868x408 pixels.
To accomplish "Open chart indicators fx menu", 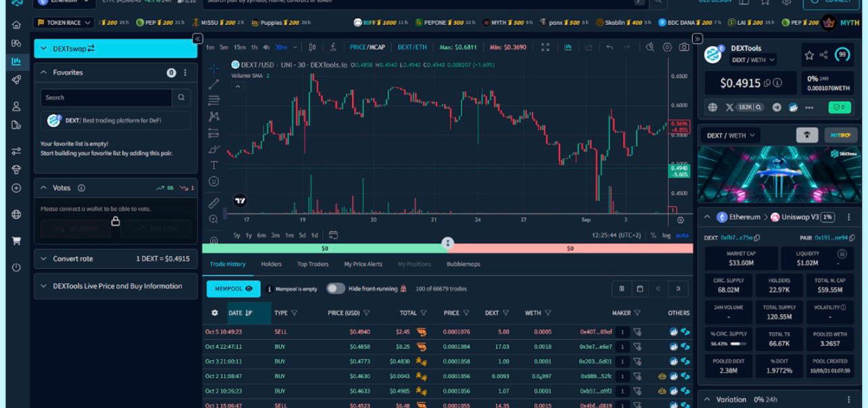I will [333, 47].
